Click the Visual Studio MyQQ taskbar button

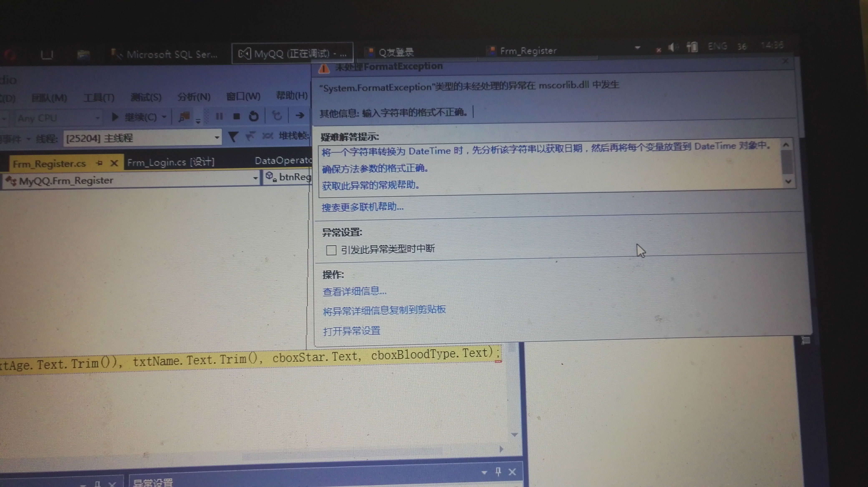[292, 53]
